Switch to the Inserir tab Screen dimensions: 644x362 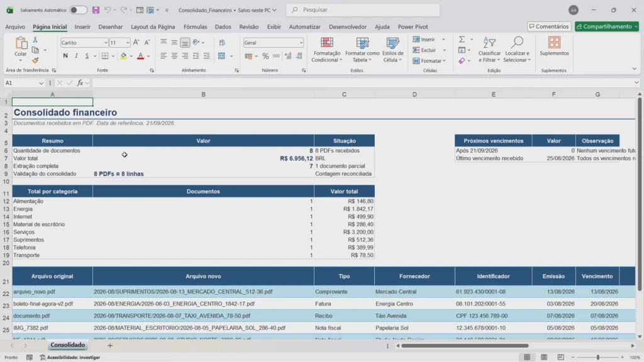[82, 26]
